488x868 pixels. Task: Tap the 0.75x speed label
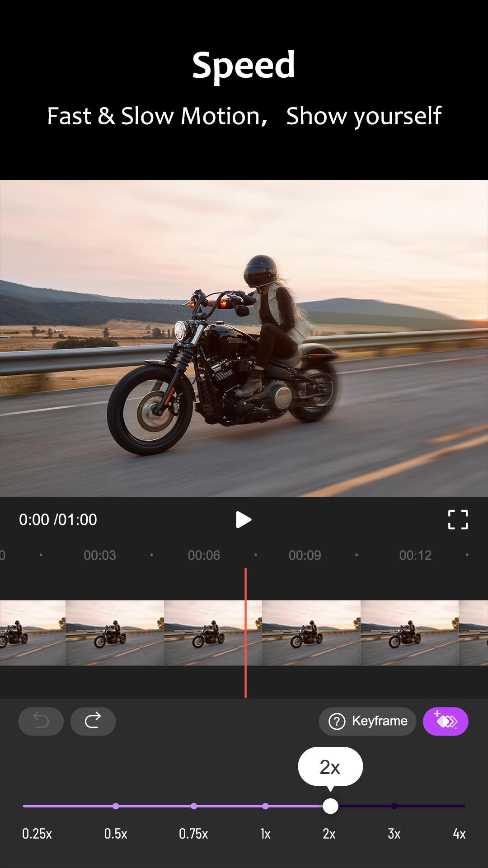pos(193,834)
